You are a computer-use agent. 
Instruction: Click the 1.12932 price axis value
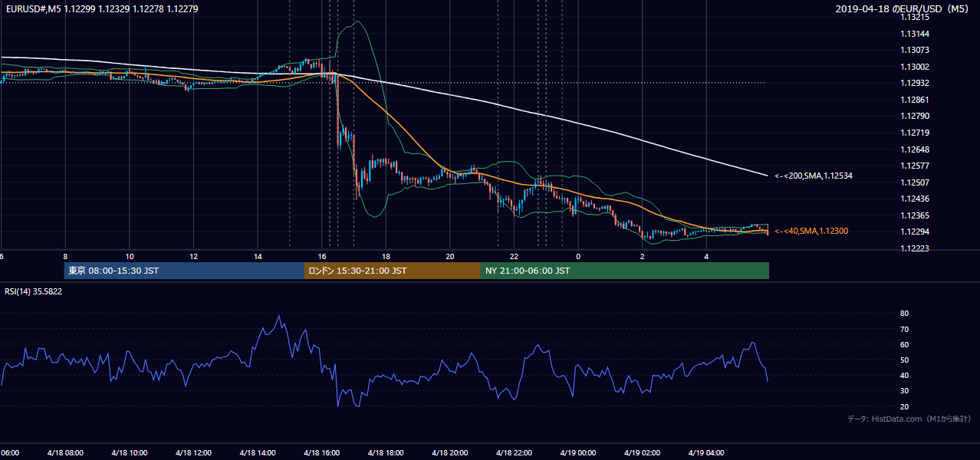[x=916, y=83]
